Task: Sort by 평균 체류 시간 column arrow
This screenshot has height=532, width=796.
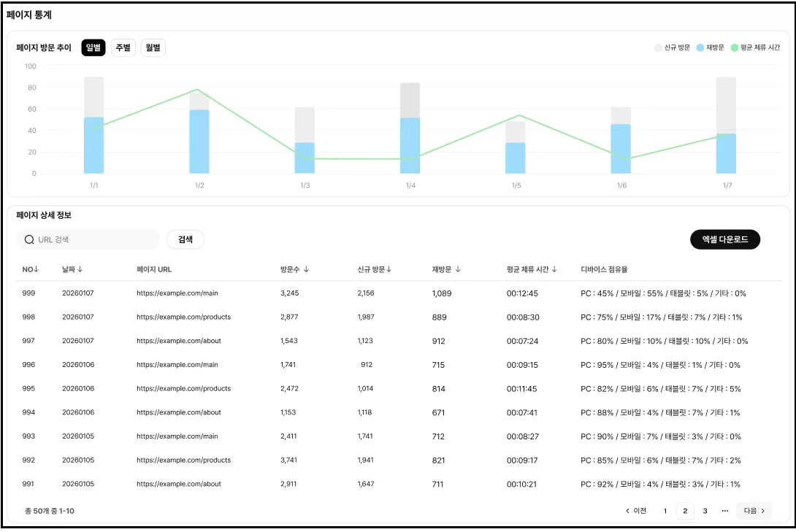Action: (x=554, y=269)
